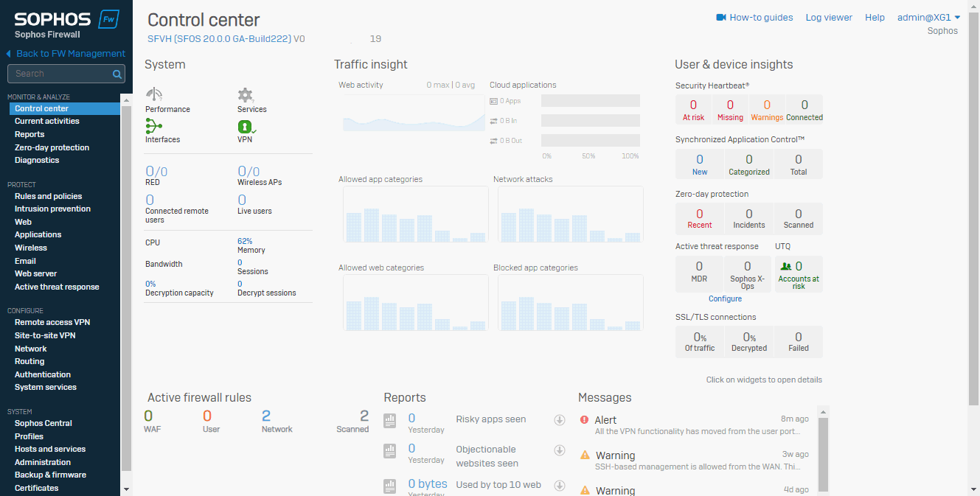Click the Configure link under Active threat response
The image size is (980, 496).
(726, 299)
